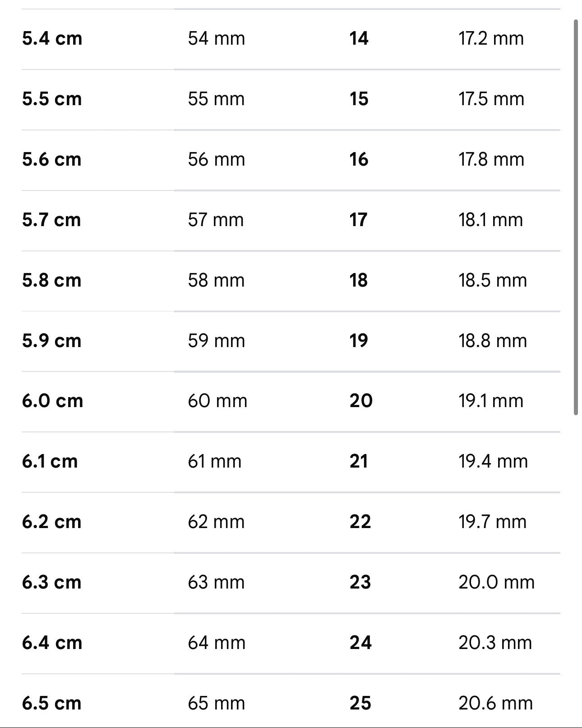
Task: Click the 61 mm cell
Action: pos(214,461)
